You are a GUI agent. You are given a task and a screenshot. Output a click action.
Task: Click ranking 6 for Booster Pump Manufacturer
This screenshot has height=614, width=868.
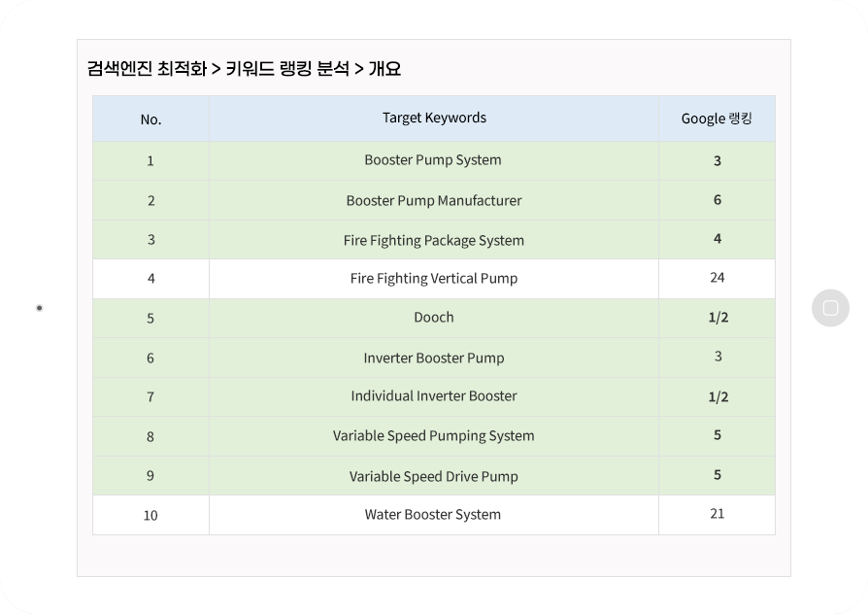tap(717, 199)
